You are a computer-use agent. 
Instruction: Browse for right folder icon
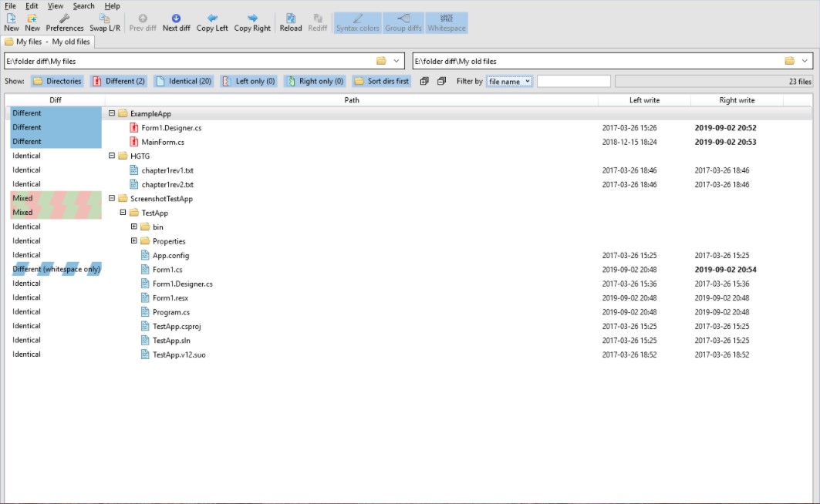click(x=790, y=61)
